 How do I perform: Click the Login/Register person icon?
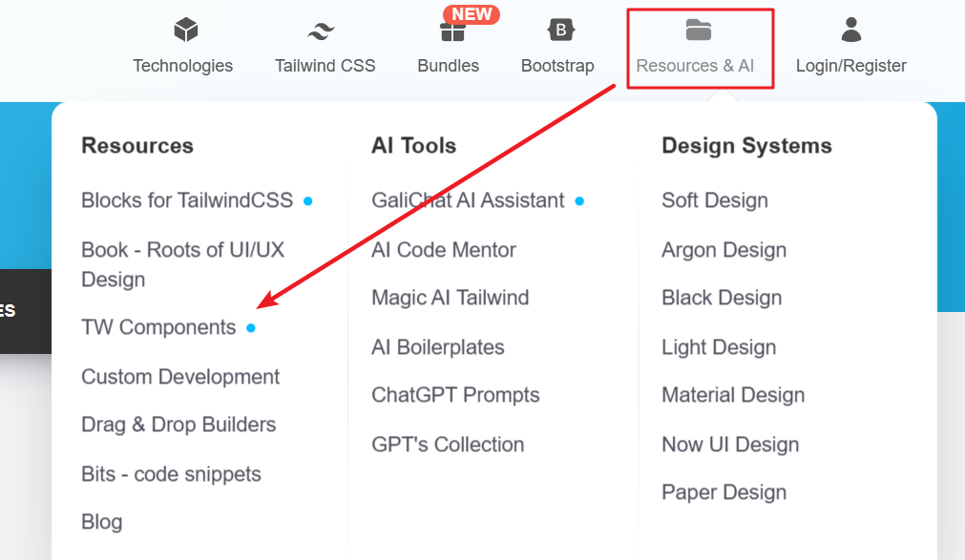click(851, 30)
